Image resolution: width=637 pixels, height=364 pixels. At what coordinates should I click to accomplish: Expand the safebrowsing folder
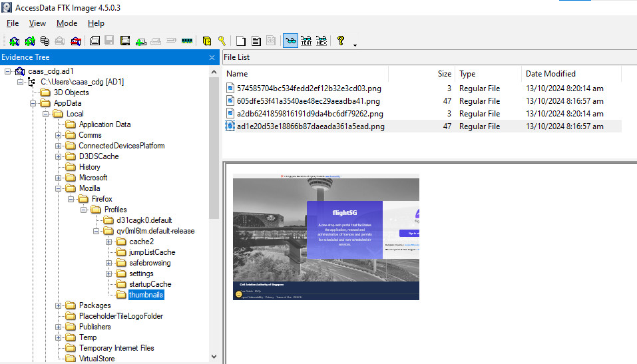click(x=108, y=263)
